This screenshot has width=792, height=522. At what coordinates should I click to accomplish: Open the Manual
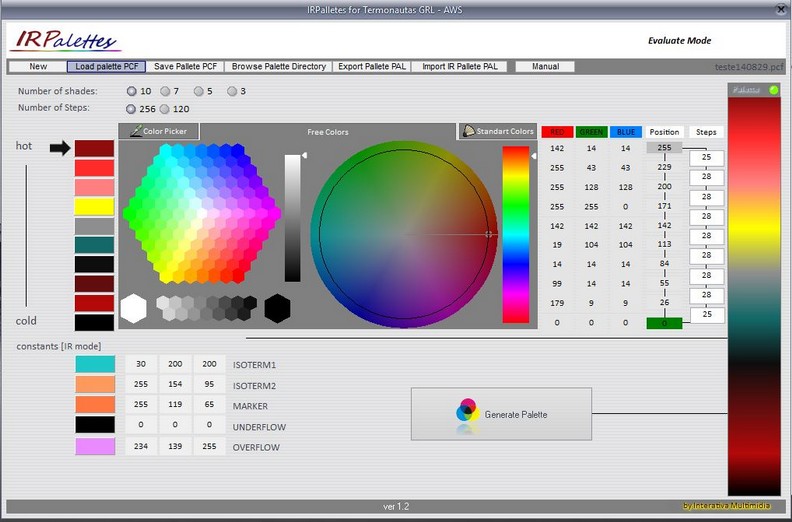545,67
